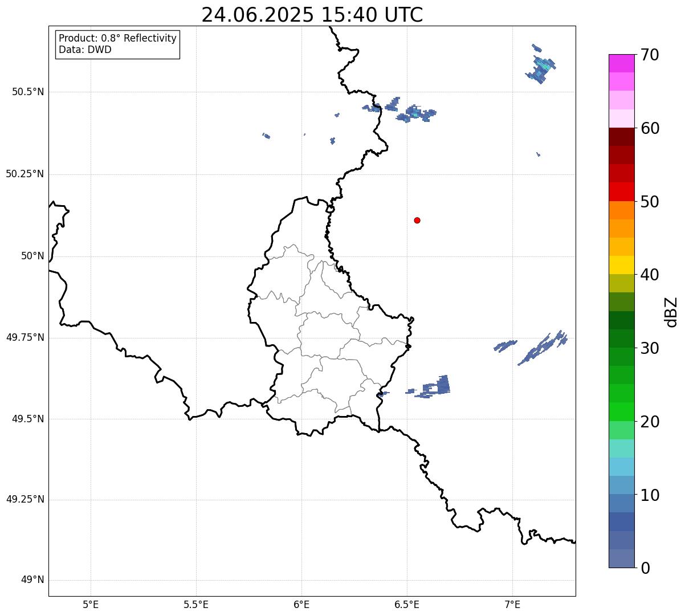Image resolution: width=685 pixels, height=616 pixels.
Task: Click the 49°N latitude label
Action: point(32,580)
